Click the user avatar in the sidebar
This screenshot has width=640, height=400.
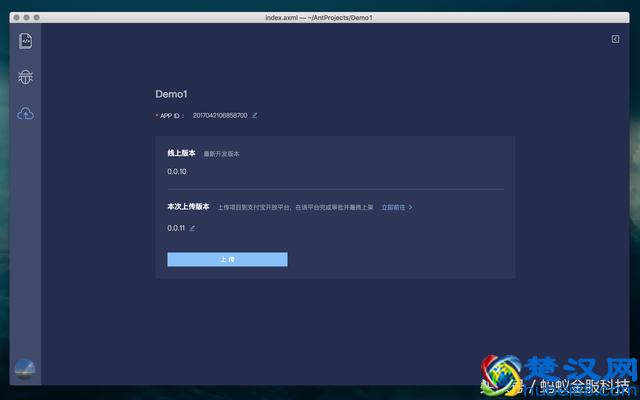[25, 369]
